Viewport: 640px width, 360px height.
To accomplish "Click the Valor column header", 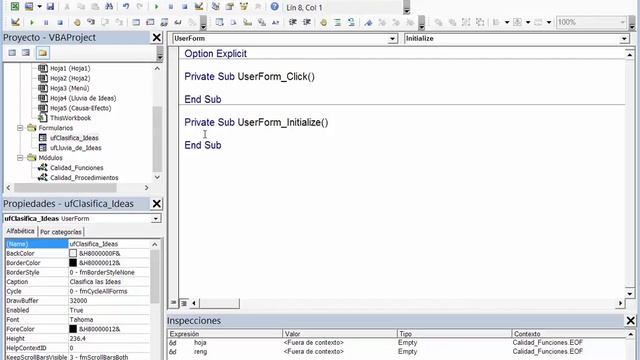I will tap(340, 333).
